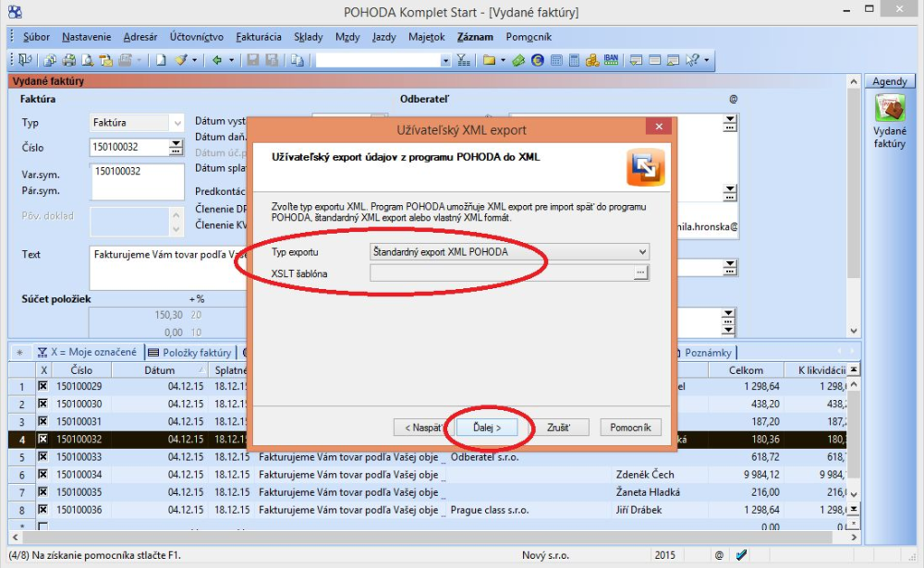Toggle X checkbox for invoice 150100033
This screenshot has height=568, width=924.
click(x=43, y=456)
